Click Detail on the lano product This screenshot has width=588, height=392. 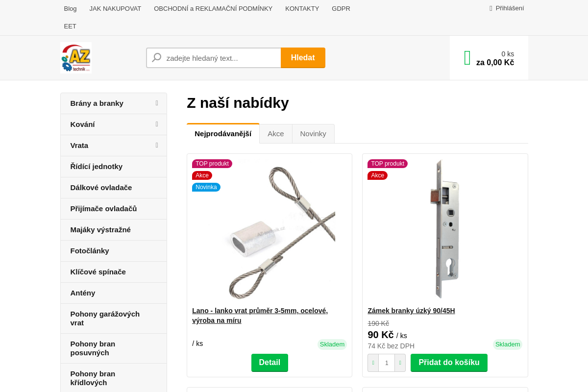pyautogui.click(x=269, y=363)
